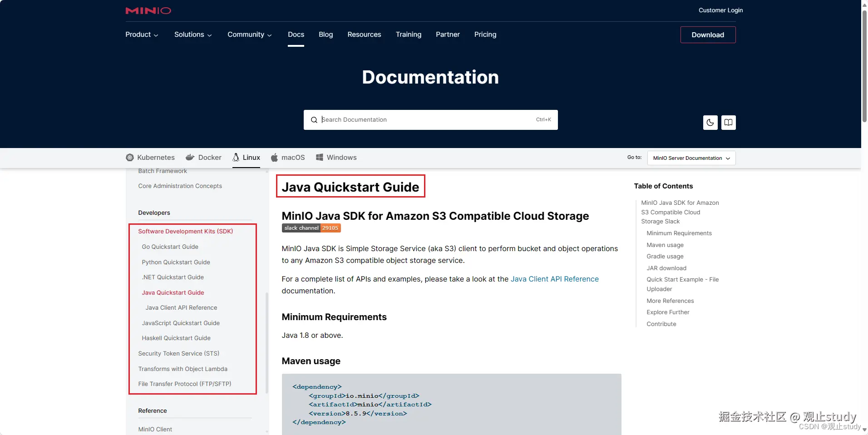Jump to Maven usage in contents
Viewport: 868px width, 435px height.
coord(665,245)
